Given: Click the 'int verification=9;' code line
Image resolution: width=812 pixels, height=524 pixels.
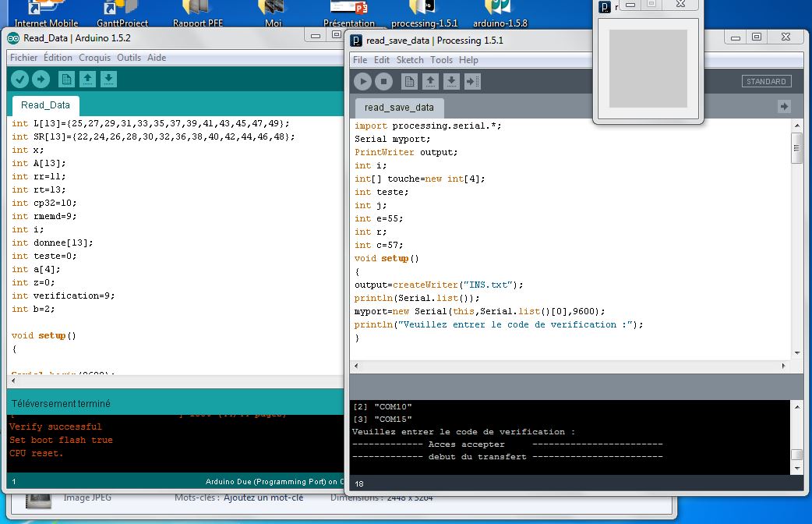Looking at the screenshot, I should pos(63,296).
